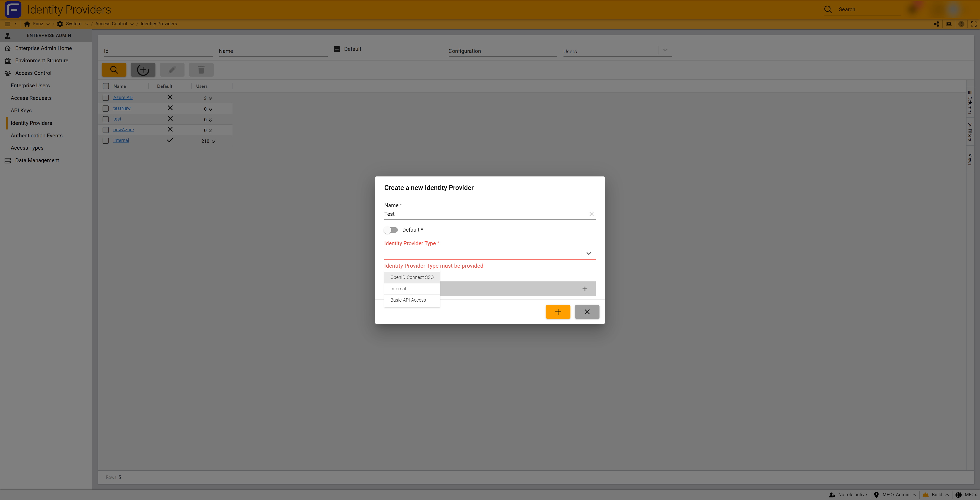Click the plus icon in the gray bar
This screenshot has width=980, height=500.
(585, 289)
